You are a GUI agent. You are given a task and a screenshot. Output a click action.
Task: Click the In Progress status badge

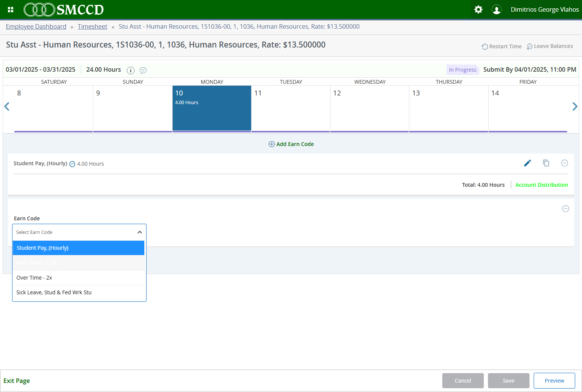463,70
